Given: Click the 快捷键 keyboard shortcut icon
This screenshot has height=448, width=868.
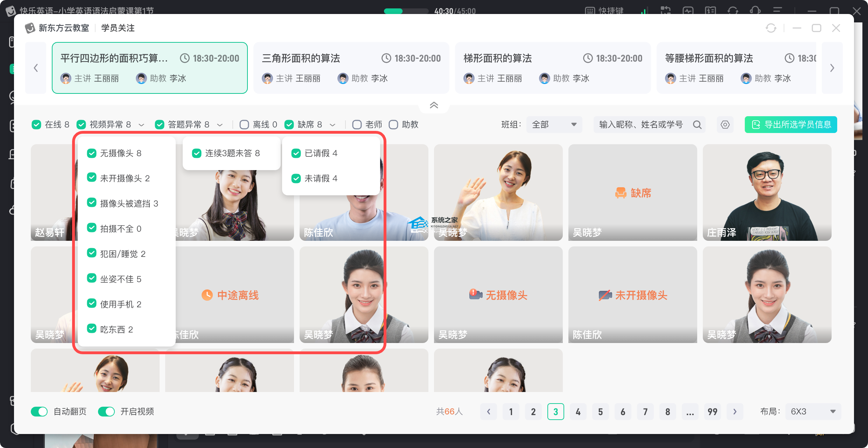Looking at the screenshot, I should point(590,11).
